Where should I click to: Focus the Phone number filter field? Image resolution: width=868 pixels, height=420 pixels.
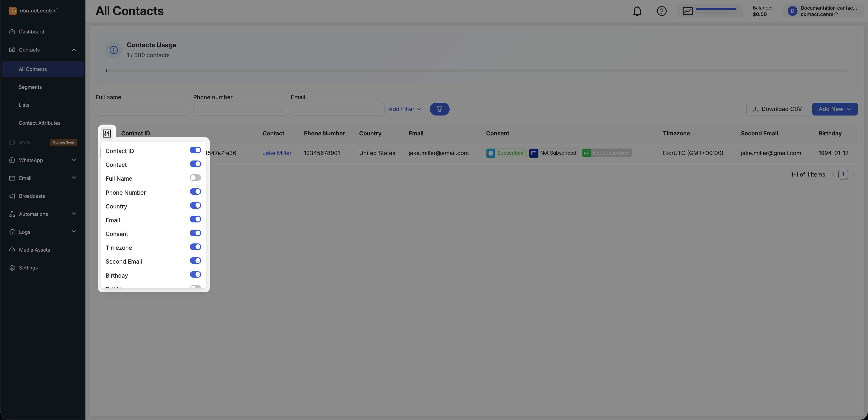click(240, 109)
